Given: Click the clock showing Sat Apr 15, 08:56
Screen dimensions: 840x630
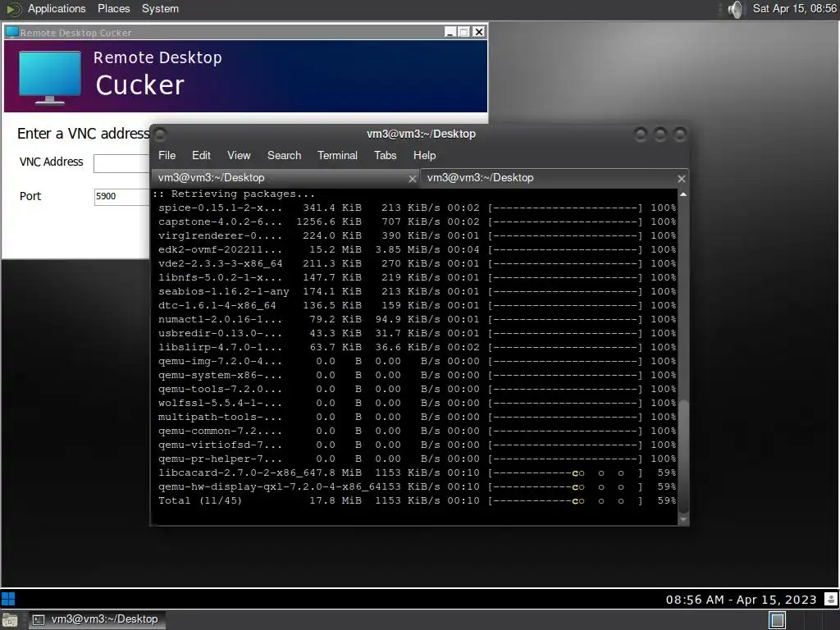Looking at the screenshot, I should (x=794, y=8).
